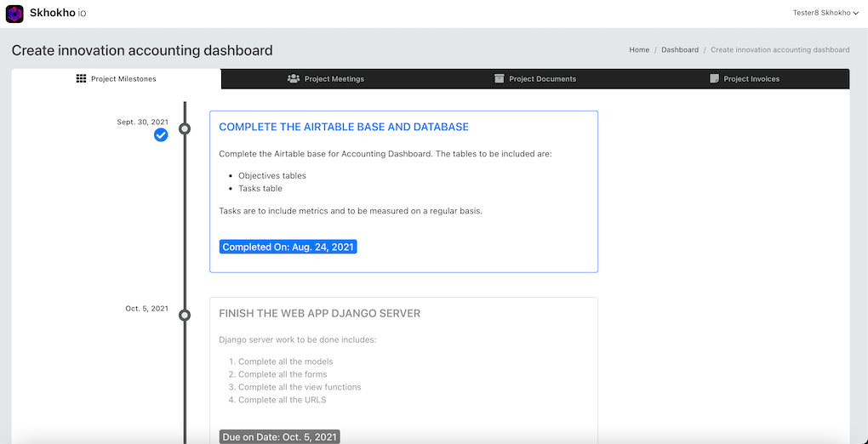Screen dimensions: 868x444
Task: Click the Project Meetings people icon
Action: pos(294,78)
